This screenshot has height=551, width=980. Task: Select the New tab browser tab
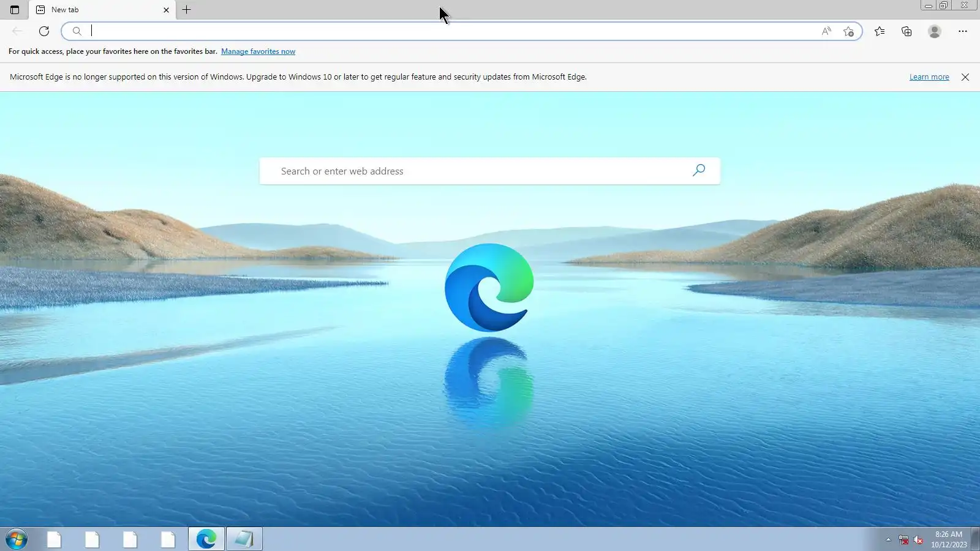click(102, 10)
